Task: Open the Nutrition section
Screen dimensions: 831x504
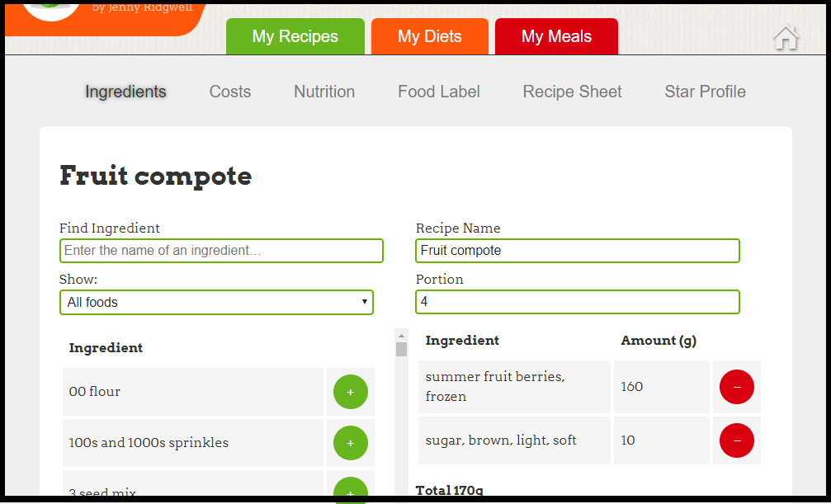Action: click(x=324, y=92)
